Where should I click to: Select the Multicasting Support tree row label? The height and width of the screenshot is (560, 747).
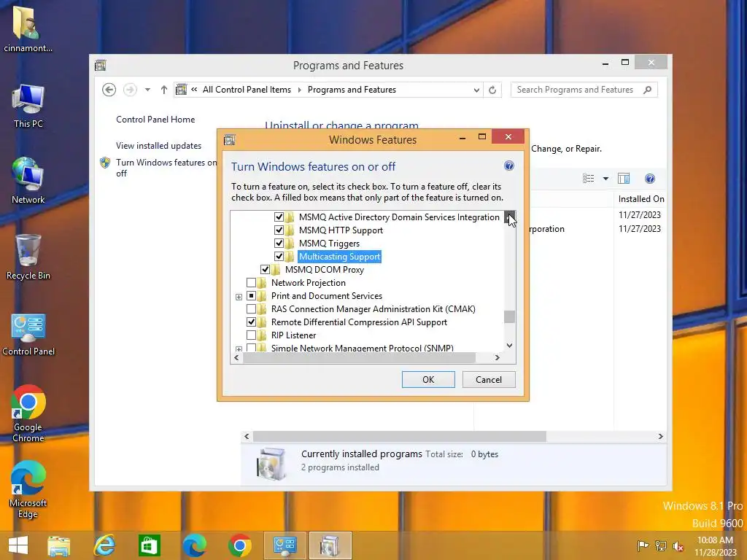coord(340,257)
